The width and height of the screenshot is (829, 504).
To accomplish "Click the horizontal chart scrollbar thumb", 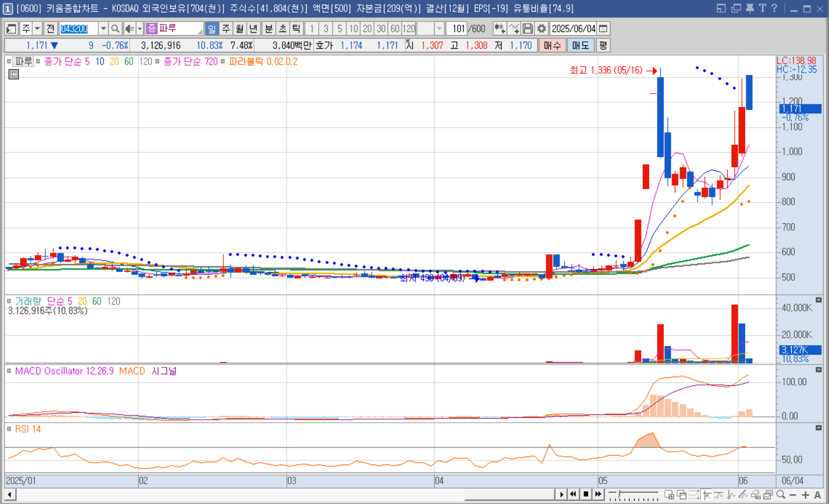I will pos(509,495).
